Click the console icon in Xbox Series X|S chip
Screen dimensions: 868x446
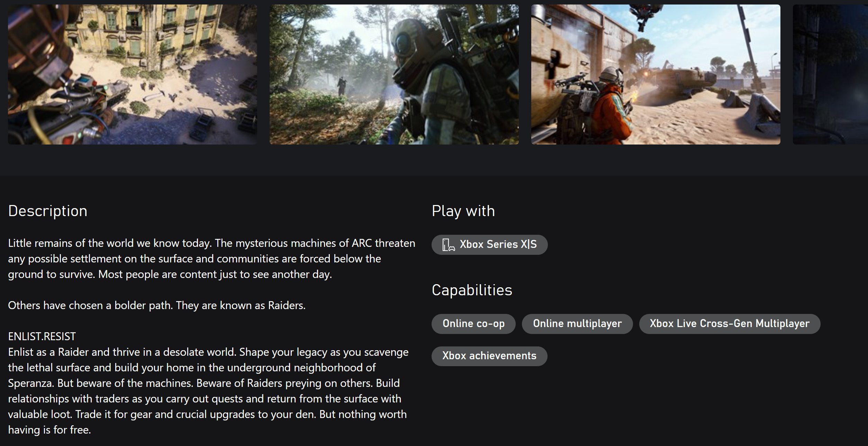449,245
